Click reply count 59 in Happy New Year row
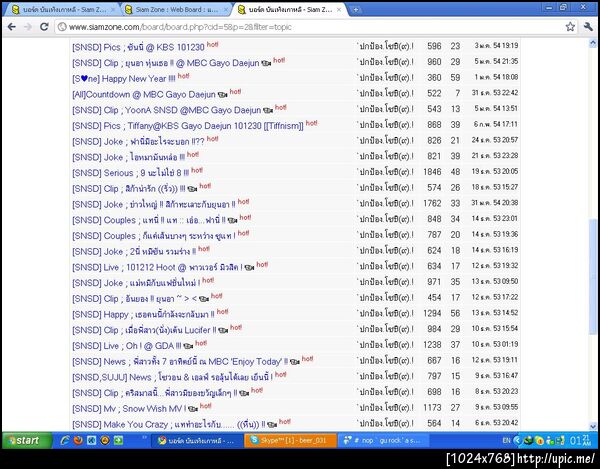The height and width of the screenshot is (469, 600). pyautogui.click(x=455, y=78)
